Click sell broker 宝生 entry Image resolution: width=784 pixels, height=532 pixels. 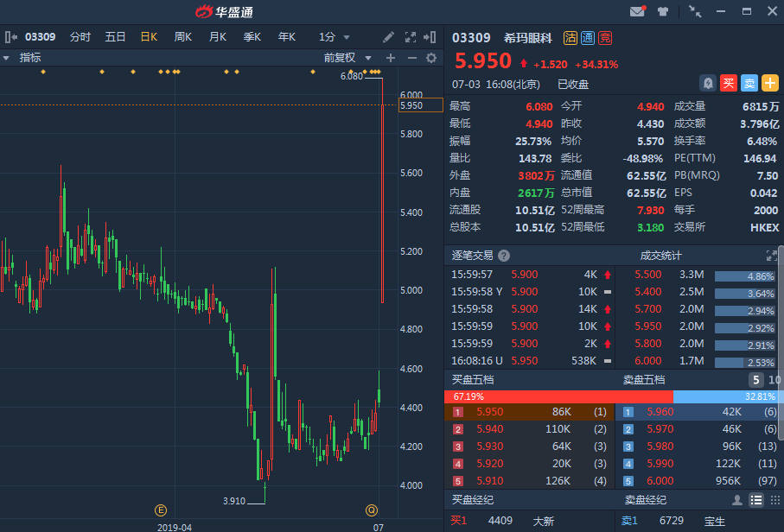[715, 522]
